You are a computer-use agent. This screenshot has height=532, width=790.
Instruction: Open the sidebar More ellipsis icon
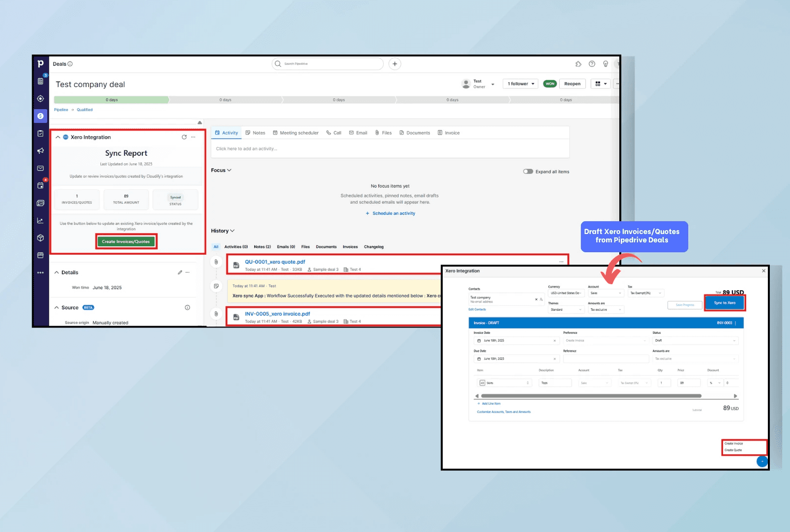click(40, 272)
